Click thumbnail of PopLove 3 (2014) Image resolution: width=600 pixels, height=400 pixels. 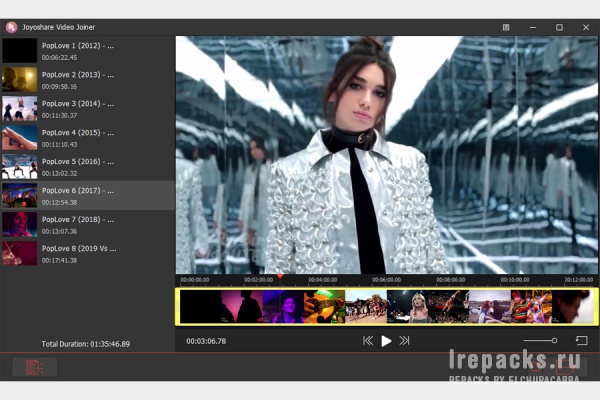tap(20, 109)
